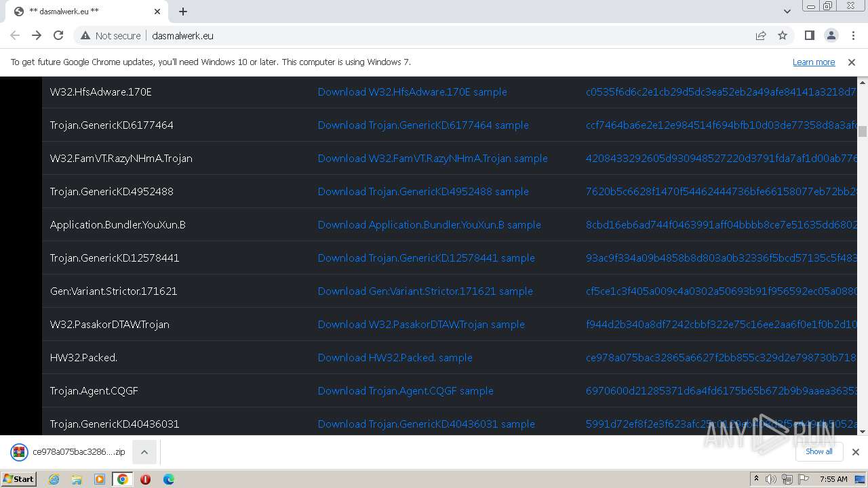Expand download item options chevron

point(144,452)
